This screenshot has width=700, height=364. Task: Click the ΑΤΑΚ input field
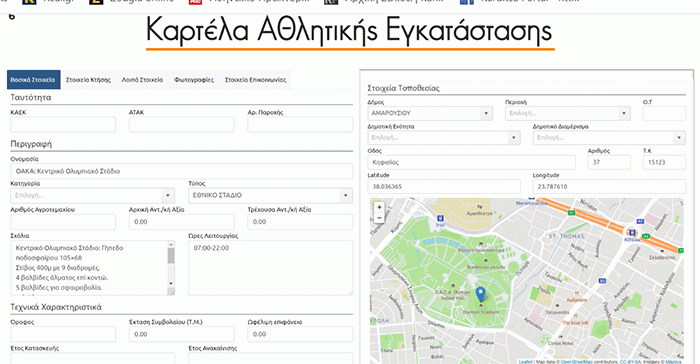tap(182, 125)
